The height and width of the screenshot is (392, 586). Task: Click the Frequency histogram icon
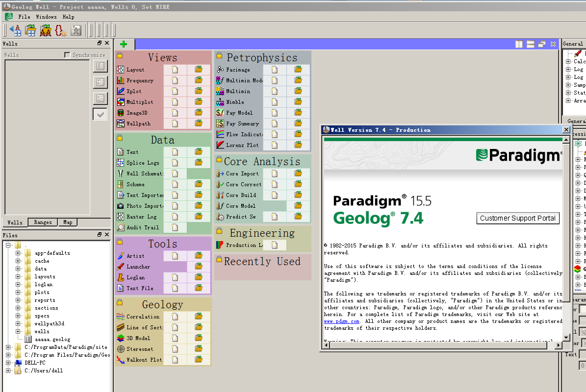pos(120,80)
